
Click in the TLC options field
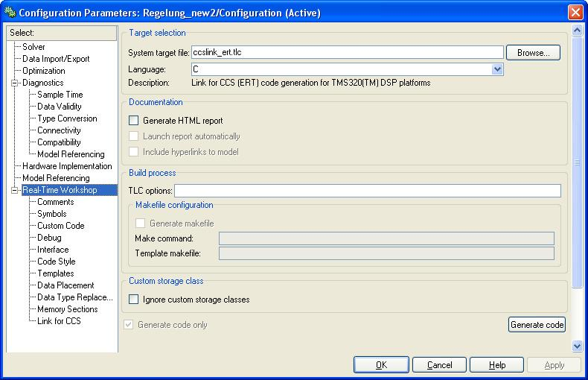click(367, 191)
